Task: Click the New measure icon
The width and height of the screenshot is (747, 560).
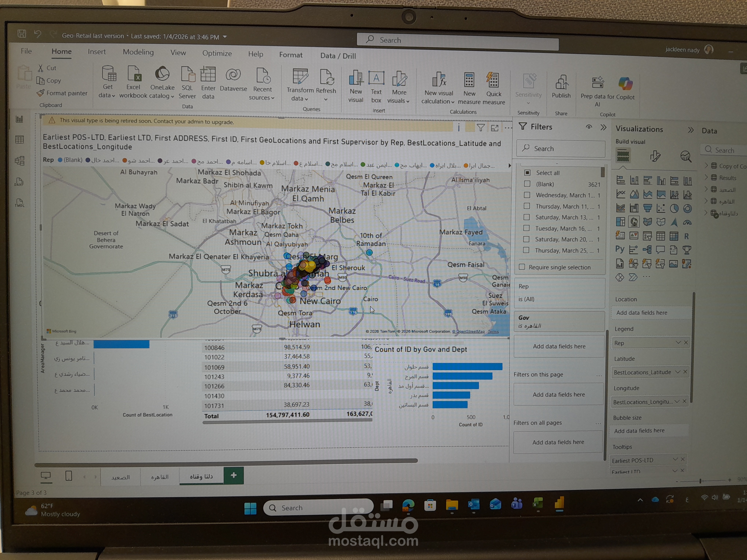Action: click(x=469, y=80)
